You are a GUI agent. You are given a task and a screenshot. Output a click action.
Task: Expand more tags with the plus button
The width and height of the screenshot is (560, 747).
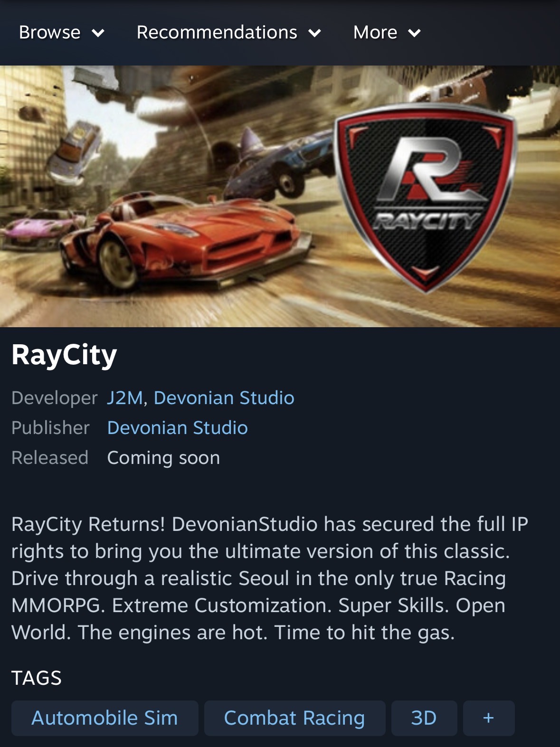[489, 718]
